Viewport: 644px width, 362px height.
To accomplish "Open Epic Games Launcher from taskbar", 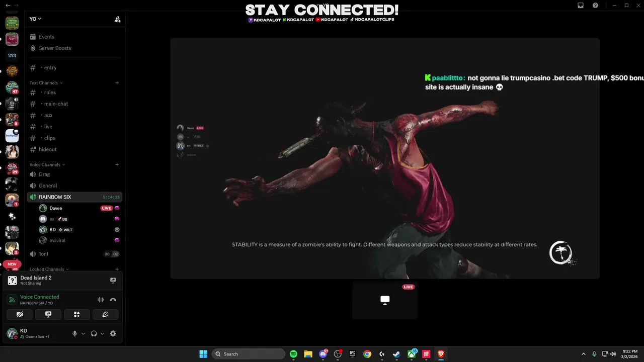I will point(353,354).
